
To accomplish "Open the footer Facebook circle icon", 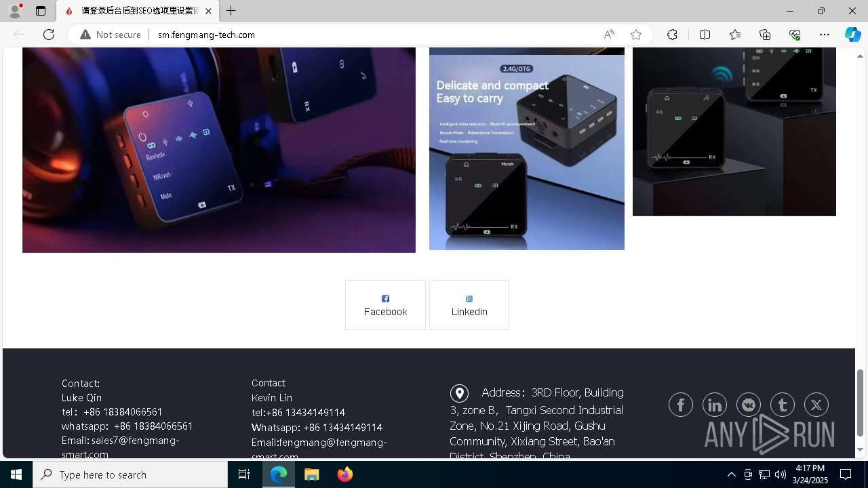I will (x=681, y=405).
